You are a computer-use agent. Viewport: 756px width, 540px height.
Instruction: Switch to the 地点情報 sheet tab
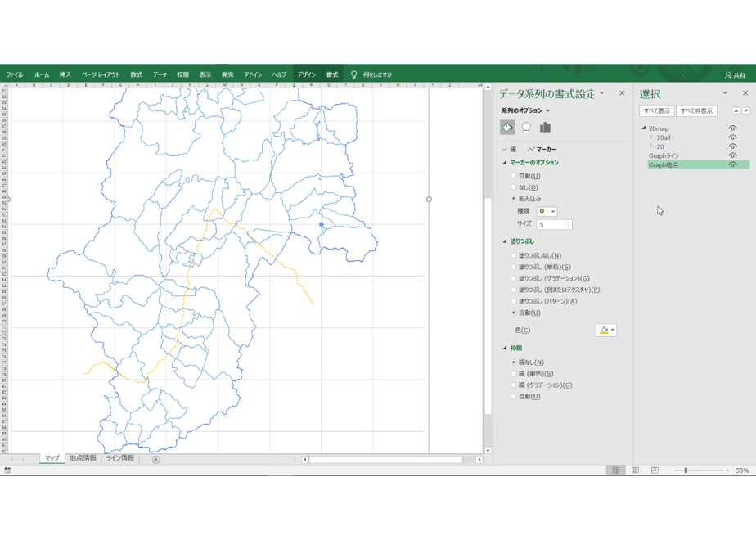pos(83,458)
